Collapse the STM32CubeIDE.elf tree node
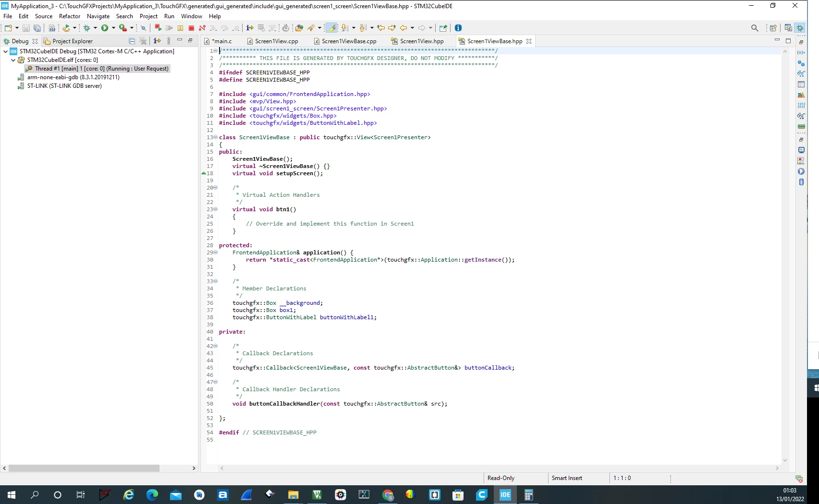This screenshot has width=819, height=504. [x=13, y=60]
